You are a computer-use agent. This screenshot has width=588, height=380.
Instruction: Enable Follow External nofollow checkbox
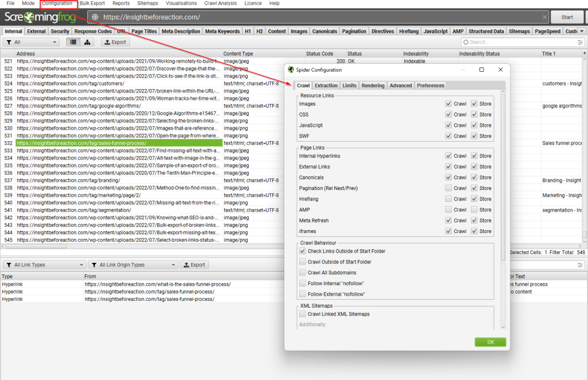303,294
